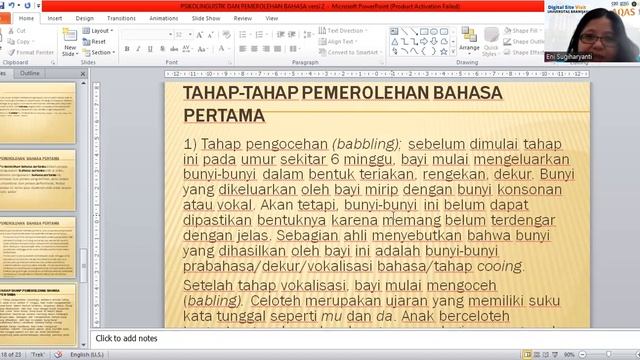Align text right in Paragraph group
The height and width of the screenshot is (360, 640).
[266, 49]
